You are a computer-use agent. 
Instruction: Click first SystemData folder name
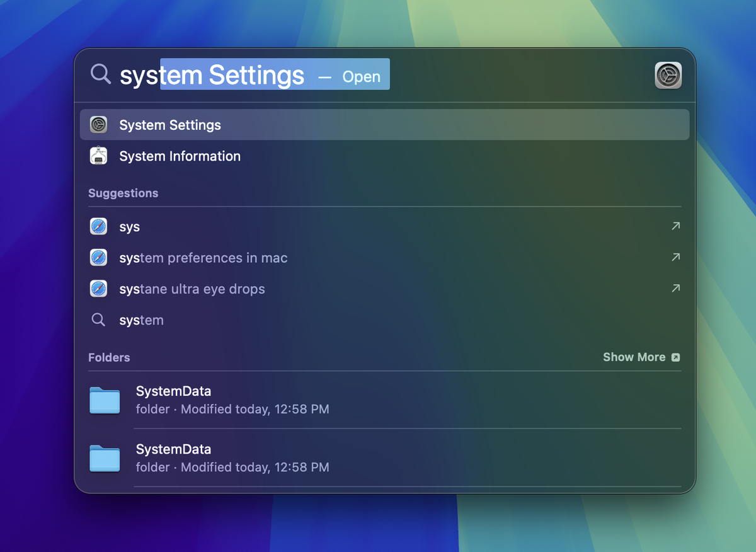pyautogui.click(x=173, y=391)
